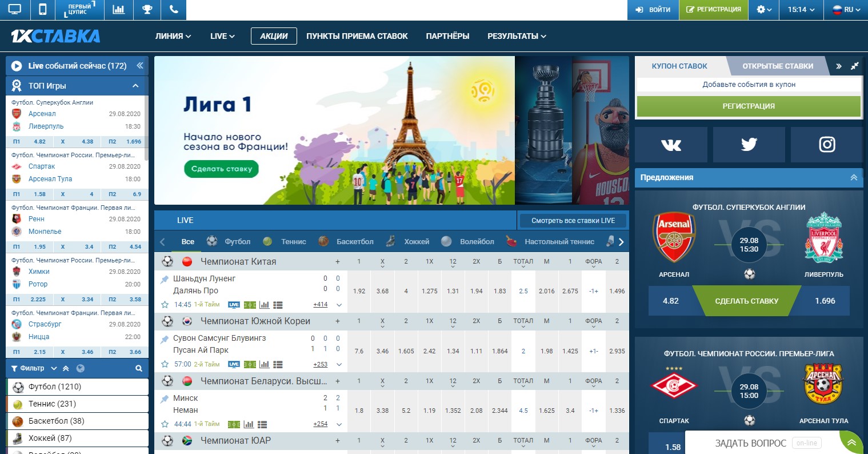Open the Twitter social page
This screenshot has height=454, width=868.
[x=749, y=145]
